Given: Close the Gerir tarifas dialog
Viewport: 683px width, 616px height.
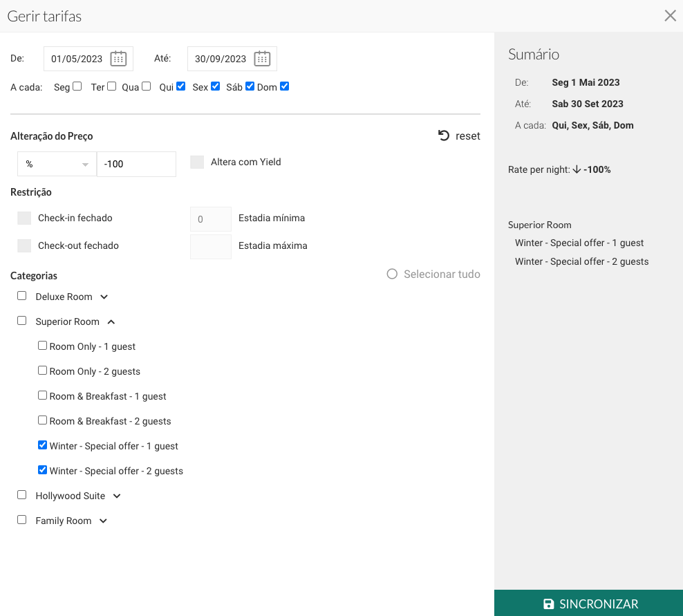Looking at the screenshot, I should (670, 16).
